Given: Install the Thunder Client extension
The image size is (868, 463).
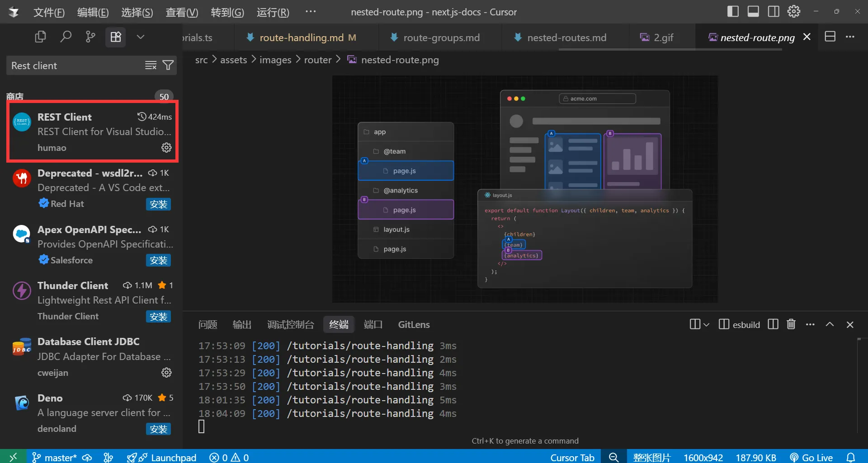Looking at the screenshot, I should coord(158,316).
